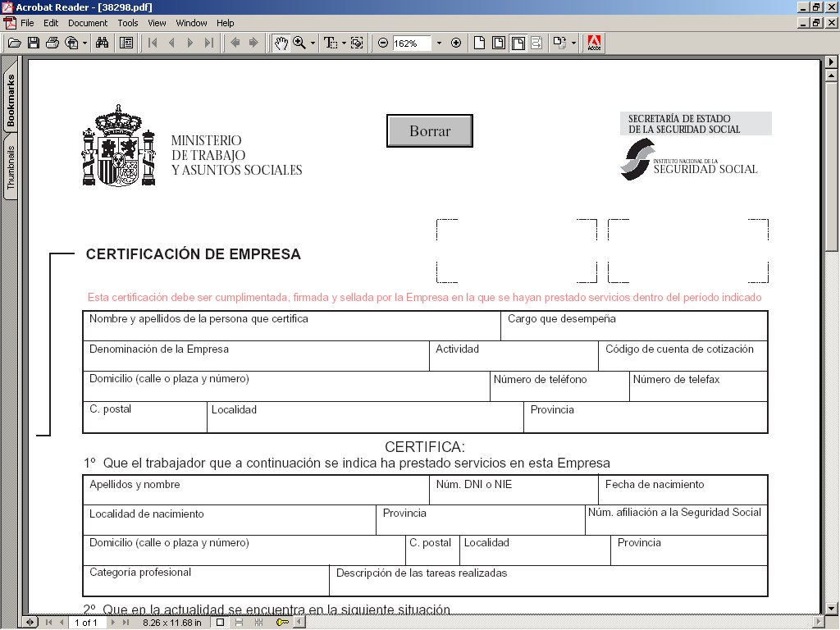
Task: Open the Tools menu
Action: tap(127, 23)
